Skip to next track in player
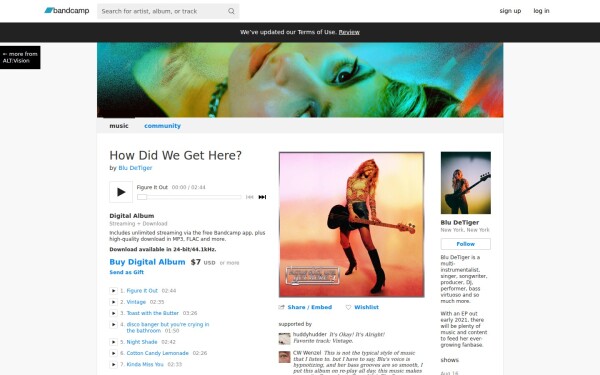The image size is (600, 375). (262, 197)
